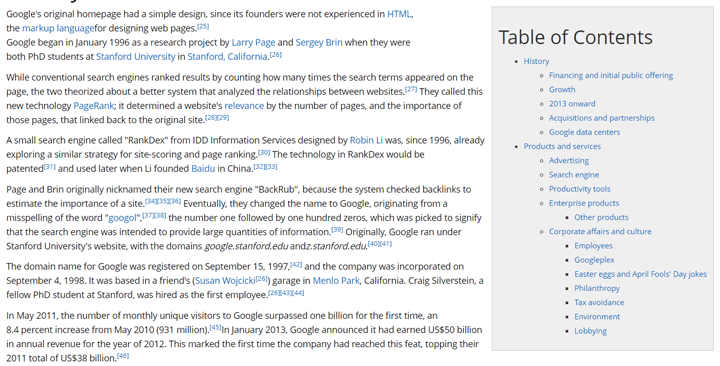Click the Table of Contents heading
The height and width of the screenshot is (366, 720).
[575, 38]
